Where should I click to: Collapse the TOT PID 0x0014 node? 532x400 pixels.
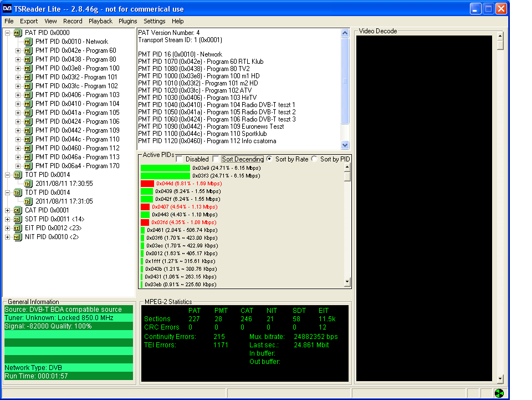tap(7, 175)
